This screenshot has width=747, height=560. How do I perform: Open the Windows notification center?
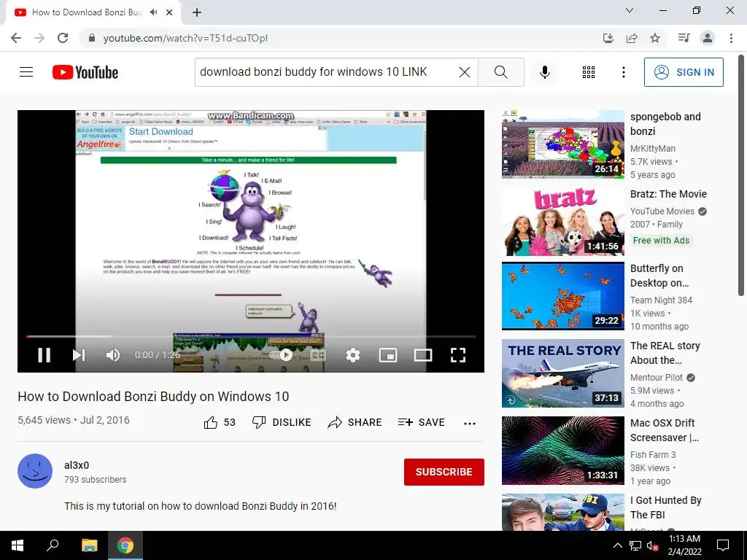[x=723, y=545]
